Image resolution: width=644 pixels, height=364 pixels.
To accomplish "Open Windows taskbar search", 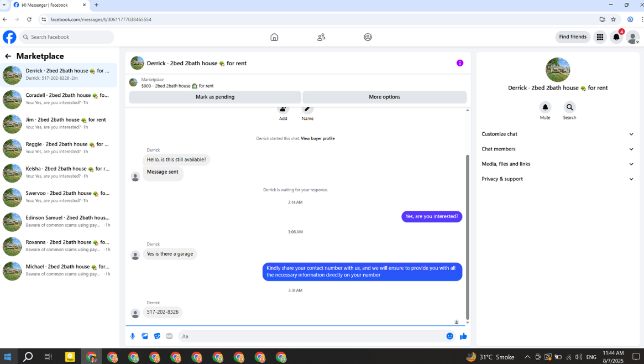I will pos(28,357).
